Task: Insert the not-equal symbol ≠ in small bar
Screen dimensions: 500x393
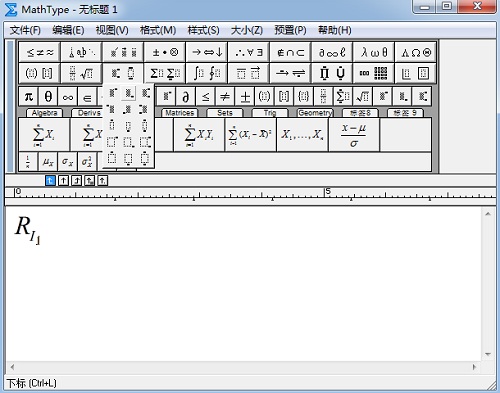Action: (x=225, y=97)
